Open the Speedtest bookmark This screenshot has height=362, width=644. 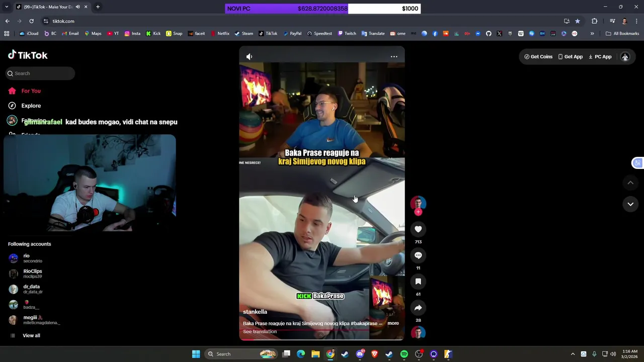click(x=319, y=34)
